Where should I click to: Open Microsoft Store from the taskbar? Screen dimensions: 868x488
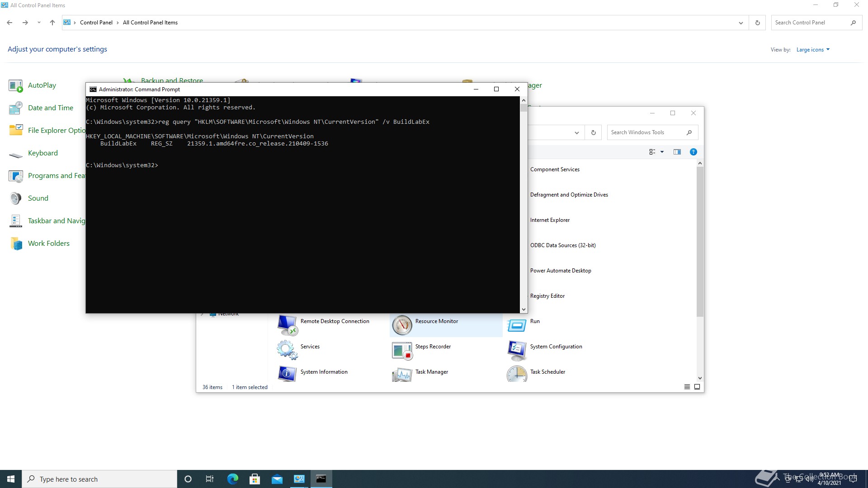click(255, 479)
